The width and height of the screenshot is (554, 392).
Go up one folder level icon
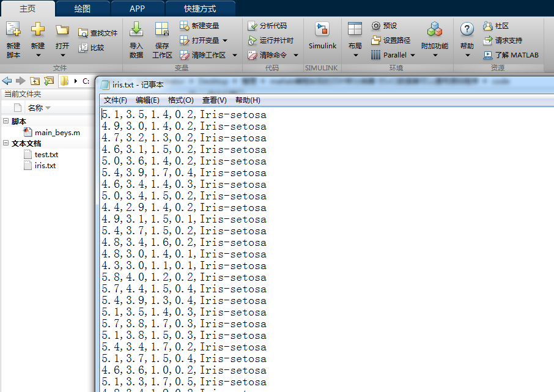click(x=35, y=81)
